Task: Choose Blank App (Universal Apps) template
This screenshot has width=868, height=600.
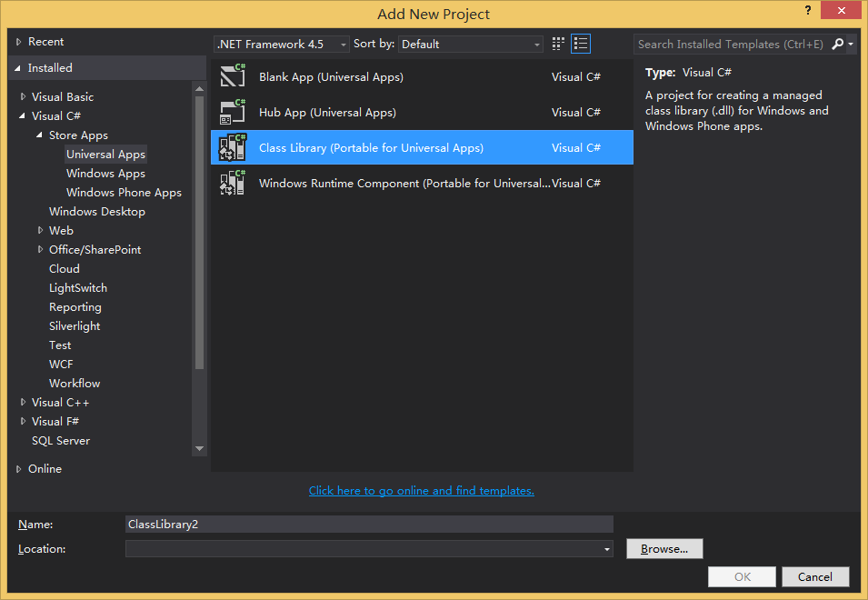Action: 422,77
